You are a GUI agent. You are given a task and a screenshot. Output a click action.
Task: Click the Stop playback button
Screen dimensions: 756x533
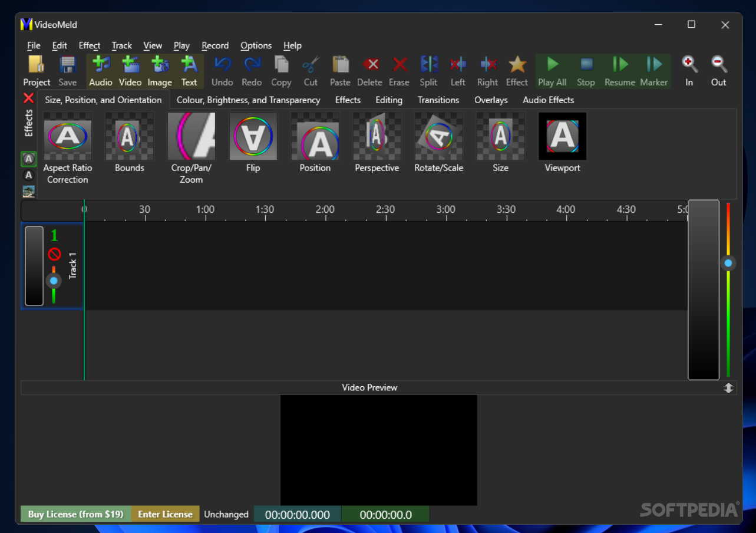tap(586, 71)
